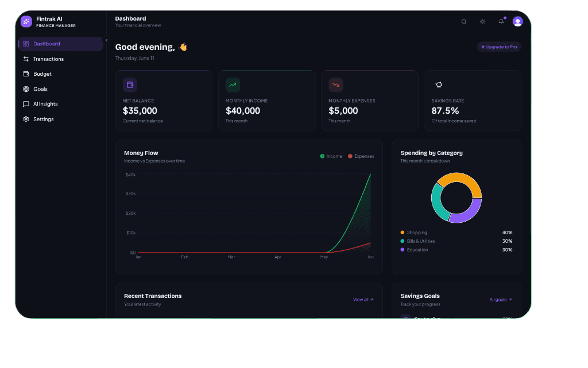Screen dimensions: 588x368
Task: Click the Shopping category legend row
Action: 457,233
